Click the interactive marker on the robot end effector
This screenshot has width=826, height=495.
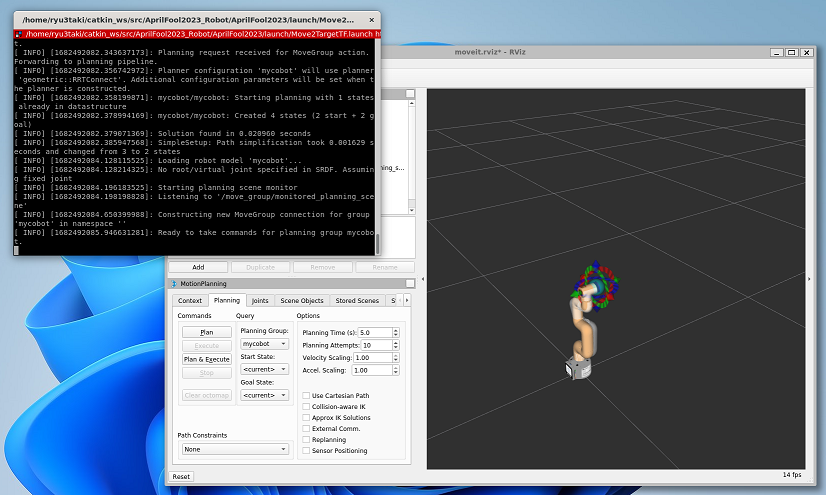pos(596,288)
